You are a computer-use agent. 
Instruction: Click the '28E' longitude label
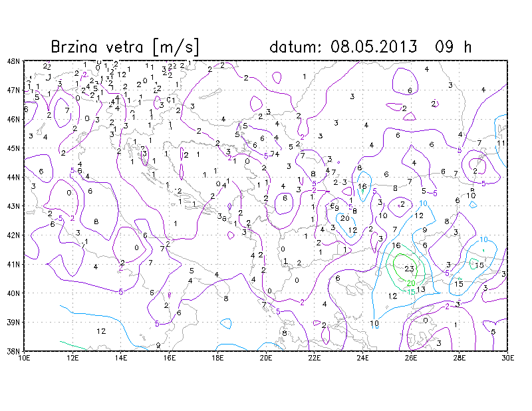click(x=460, y=358)
